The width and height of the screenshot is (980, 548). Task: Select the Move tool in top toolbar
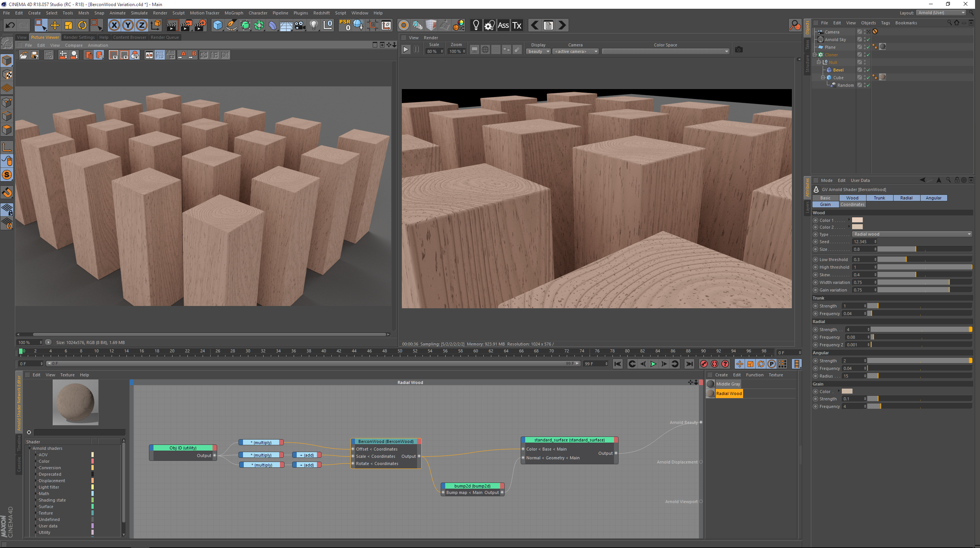click(55, 25)
